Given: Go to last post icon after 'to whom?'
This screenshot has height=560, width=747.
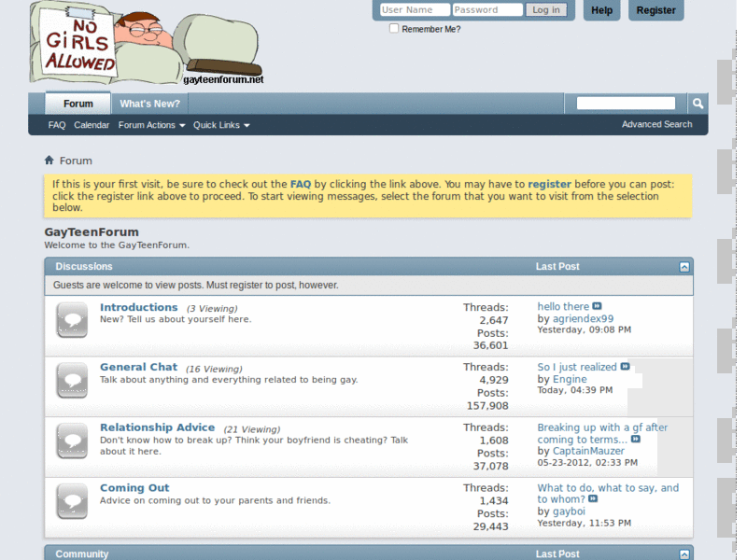Looking at the screenshot, I should (x=593, y=499).
